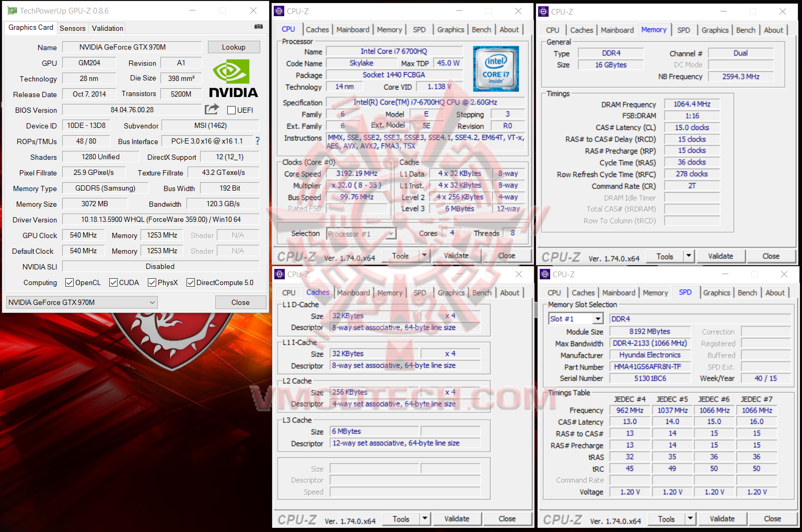This screenshot has width=802, height=532.
Task: Toggle the CUDA checkbox
Action: pos(113,282)
